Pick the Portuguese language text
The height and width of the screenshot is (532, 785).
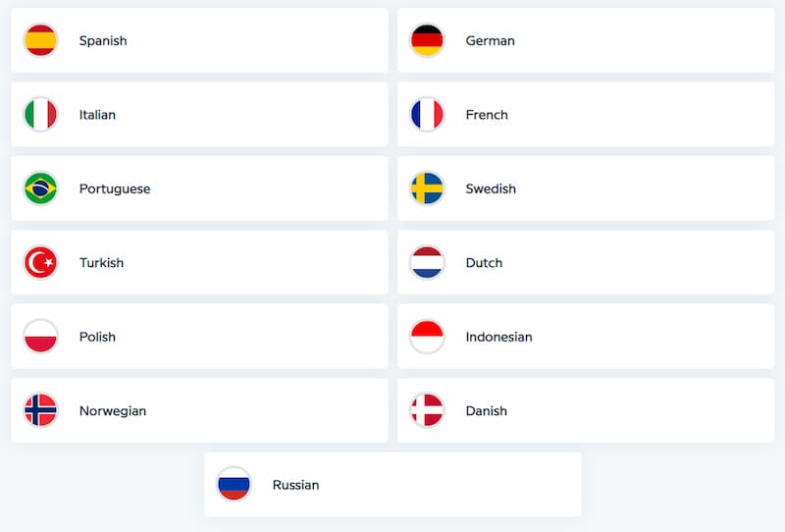115,188
